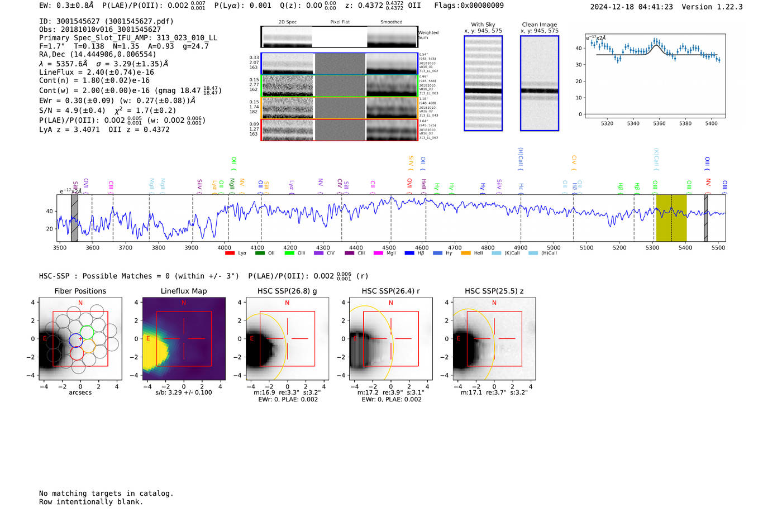The width and height of the screenshot is (782, 532).
Task: Click the MgII magenta legend swatch
Action: click(x=378, y=253)
